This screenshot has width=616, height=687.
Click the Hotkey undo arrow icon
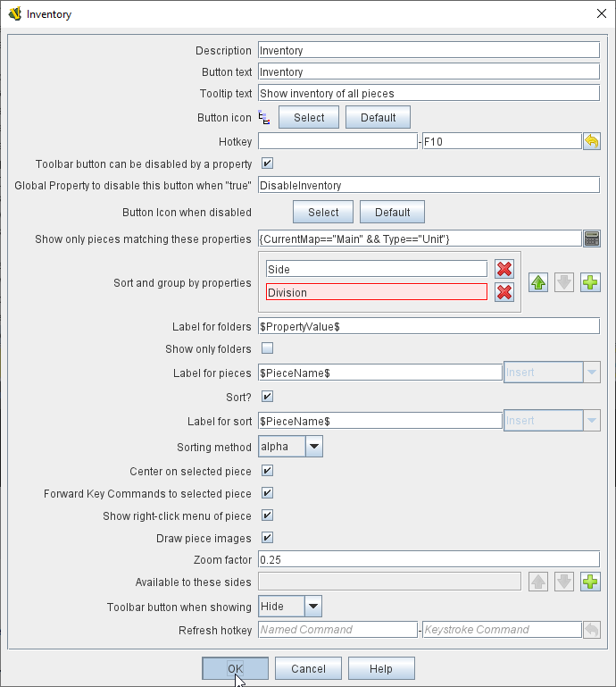[591, 141]
